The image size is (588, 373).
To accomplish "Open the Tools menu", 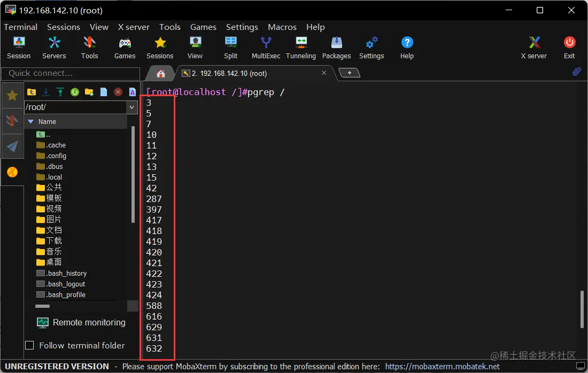I will coord(170,27).
